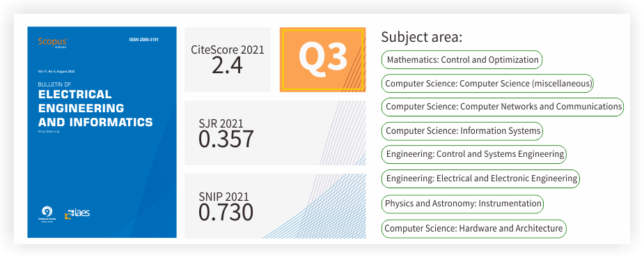The height and width of the screenshot is (258, 644).
Task: Select Computer Networks and Communications tag
Action: click(503, 107)
